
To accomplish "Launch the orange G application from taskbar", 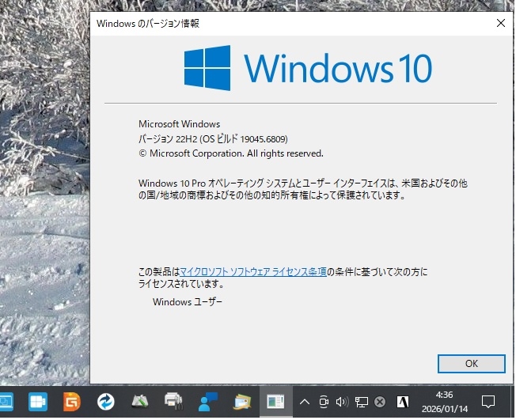I will tap(72, 402).
